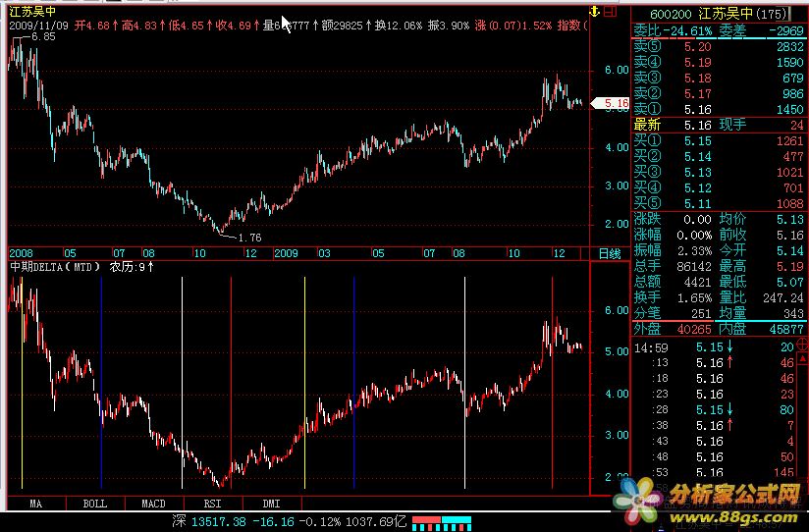
Task: Select the RSI indicator tab
Action: point(213,504)
